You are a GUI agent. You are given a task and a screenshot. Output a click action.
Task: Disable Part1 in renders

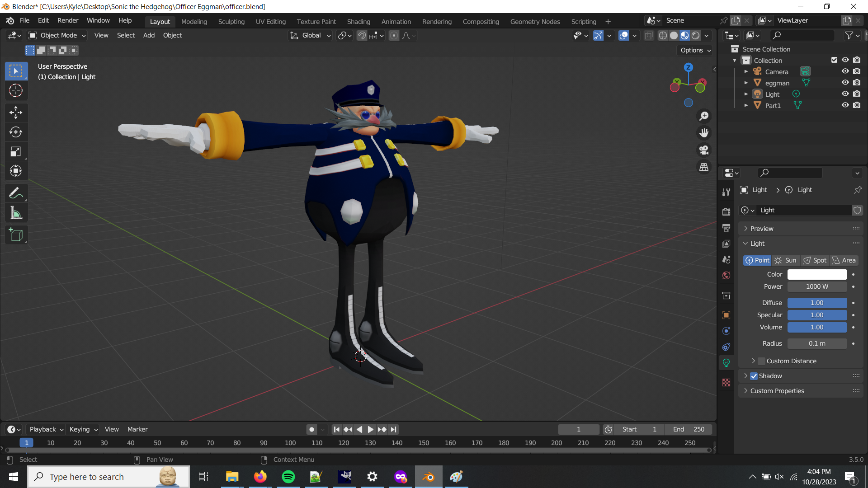(x=857, y=105)
